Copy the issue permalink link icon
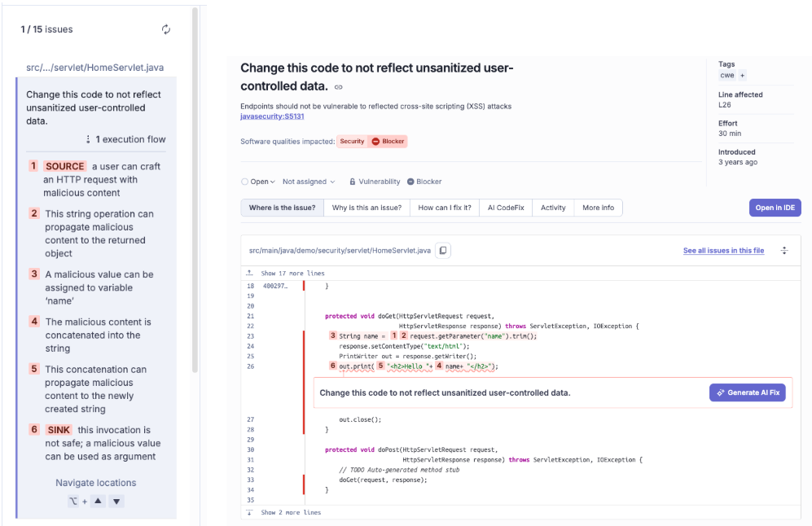The width and height of the screenshot is (812, 526). point(339,87)
